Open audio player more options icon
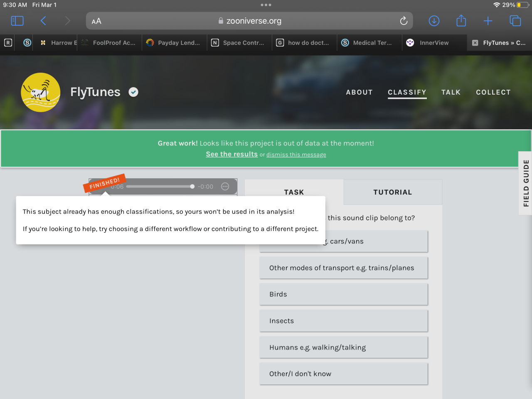The width and height of the screenshot is (532, 399). pyautogui.click(x=225, y=187)
